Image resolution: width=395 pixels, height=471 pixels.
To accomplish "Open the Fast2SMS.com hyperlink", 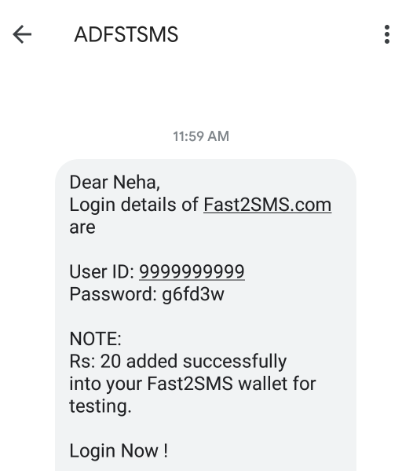I will tap(267, 205).
